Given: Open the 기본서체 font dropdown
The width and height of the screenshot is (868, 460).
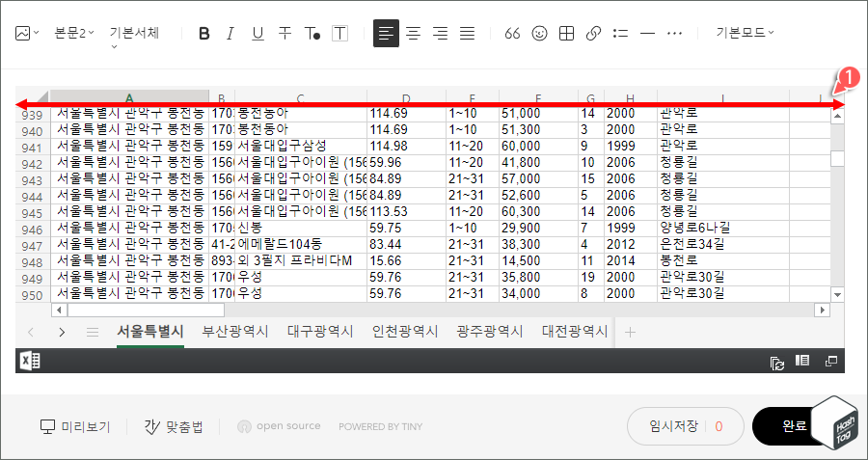Looking at the screenshot, I should 134,37.
